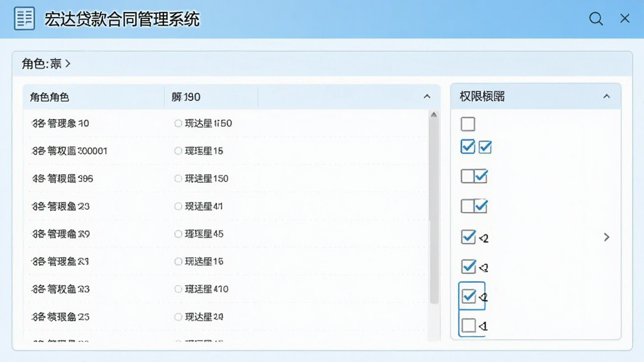Click the app title 宏达贷款合同管理系统
Viewport: 644px width, 362px height.
click(x=122, y=19)
